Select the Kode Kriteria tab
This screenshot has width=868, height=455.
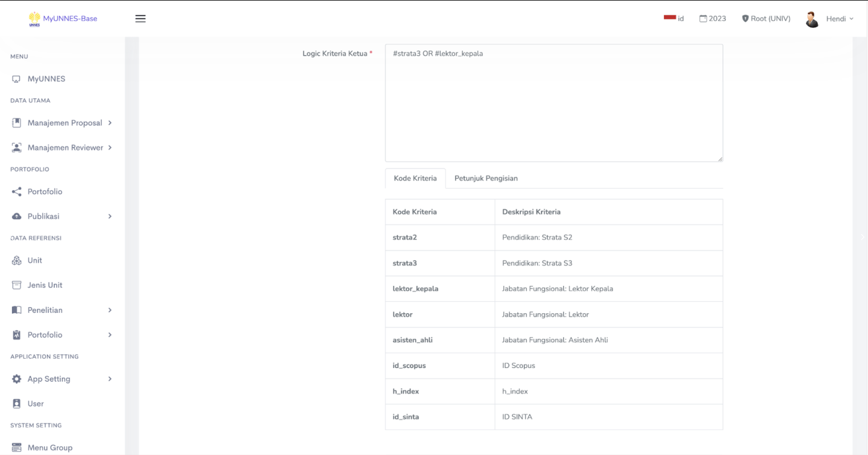pos(415,178)
